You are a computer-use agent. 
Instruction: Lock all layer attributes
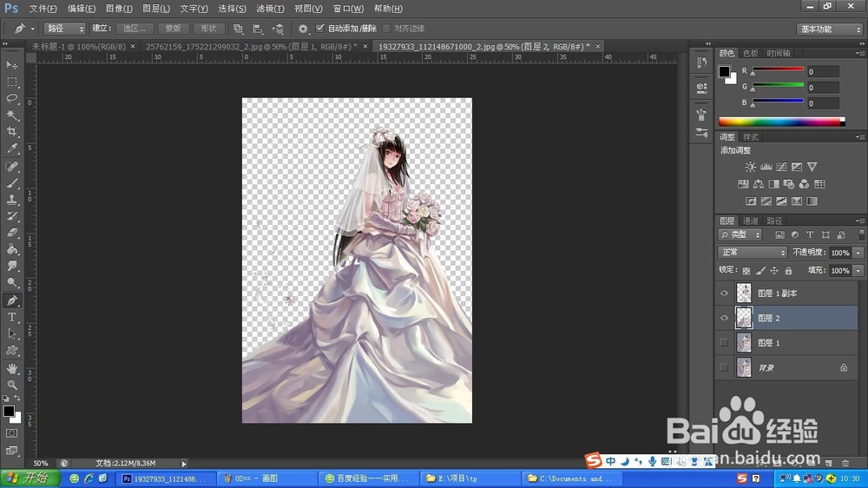[x=788, y=270]
